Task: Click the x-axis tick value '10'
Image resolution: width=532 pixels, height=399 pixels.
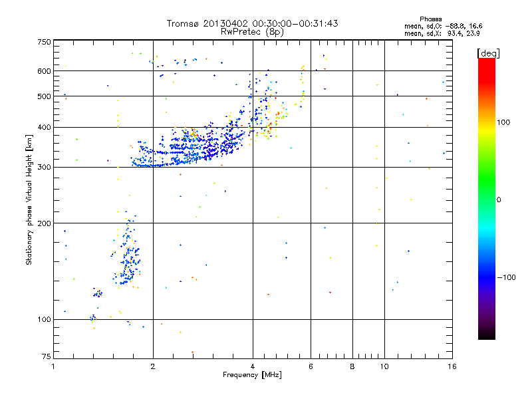Action: point(384,366)
